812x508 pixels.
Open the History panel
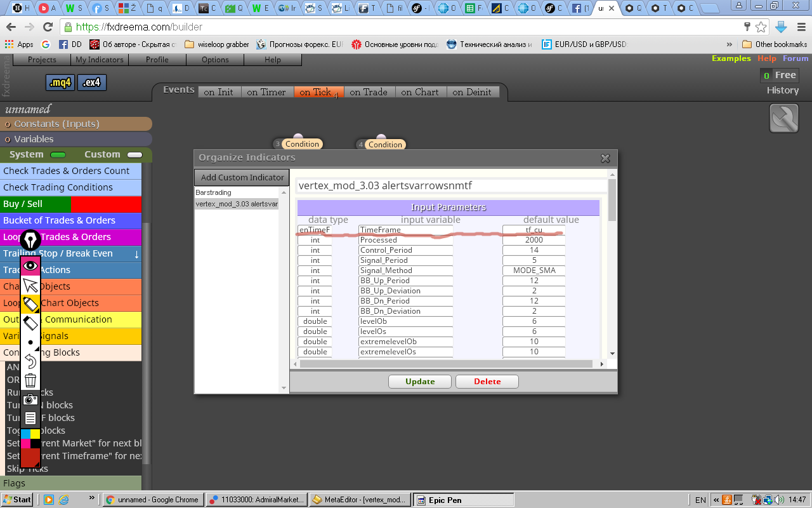coord(783,90)
